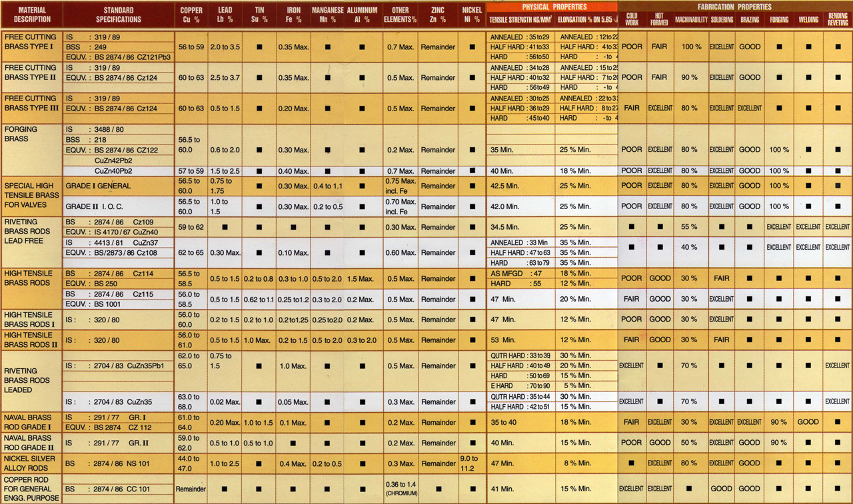Select 'NAVAL BRASS ROD GRADE I' label

click(x=28, y=422)
